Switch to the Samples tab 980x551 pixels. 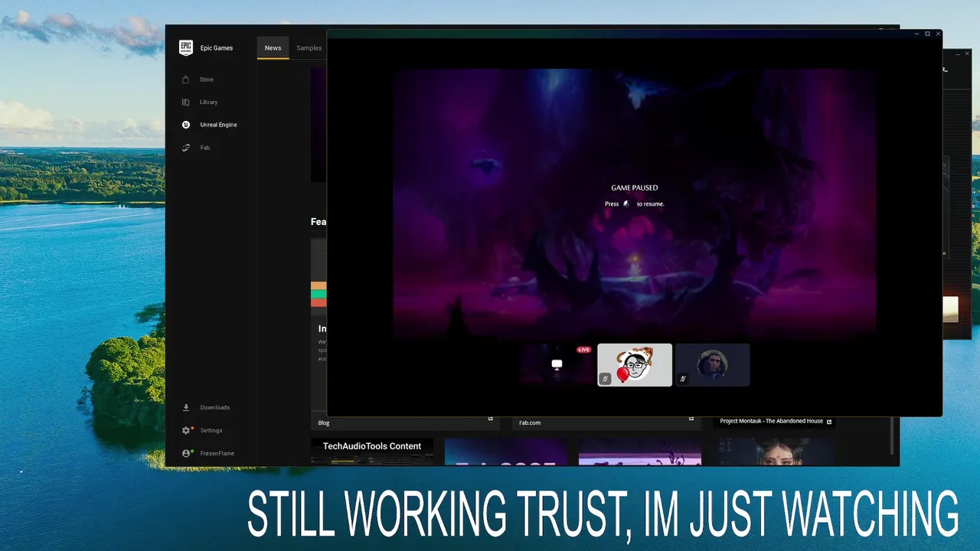[x=309, y=47]
